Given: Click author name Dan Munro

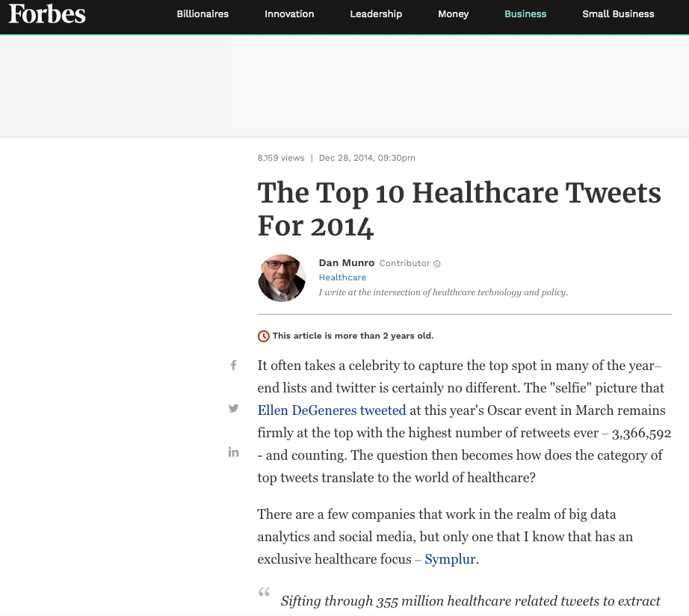Looking at the screenshot, I should pyautogui.click(x=346, y=263).
